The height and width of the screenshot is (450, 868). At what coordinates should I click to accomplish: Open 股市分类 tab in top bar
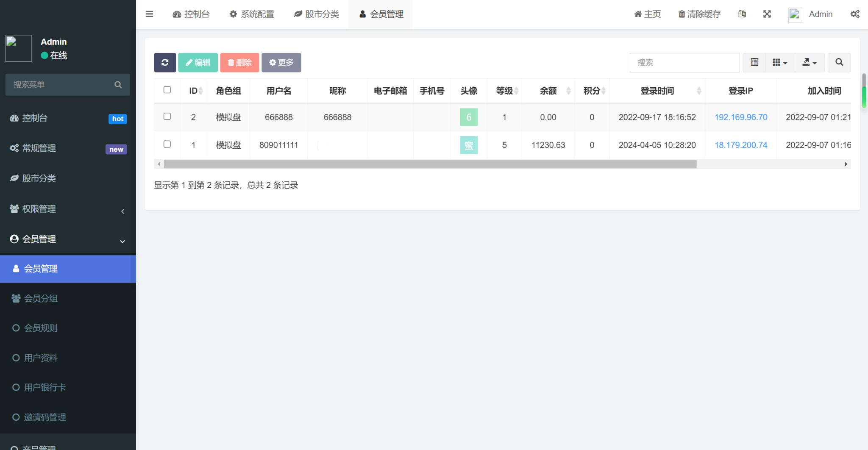point(317,14)
